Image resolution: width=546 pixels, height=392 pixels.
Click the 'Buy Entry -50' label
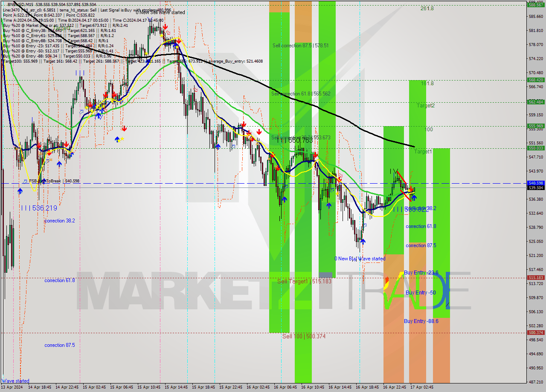tap(421, 293)
